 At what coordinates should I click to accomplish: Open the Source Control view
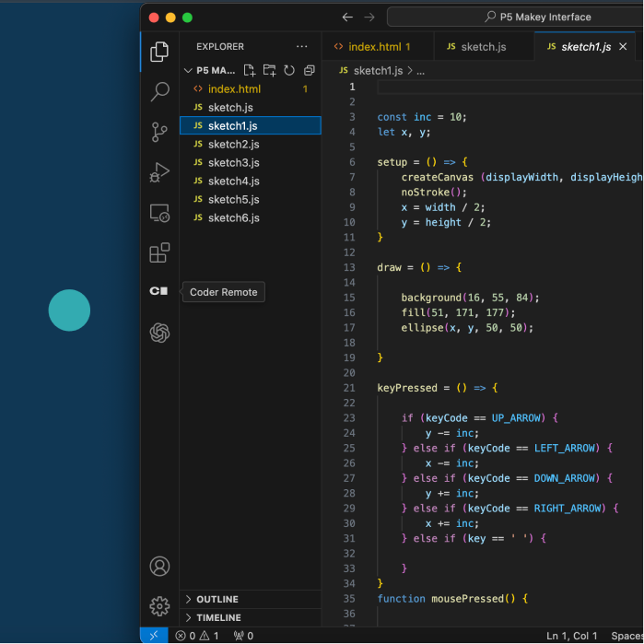click(x=159, y=132)
